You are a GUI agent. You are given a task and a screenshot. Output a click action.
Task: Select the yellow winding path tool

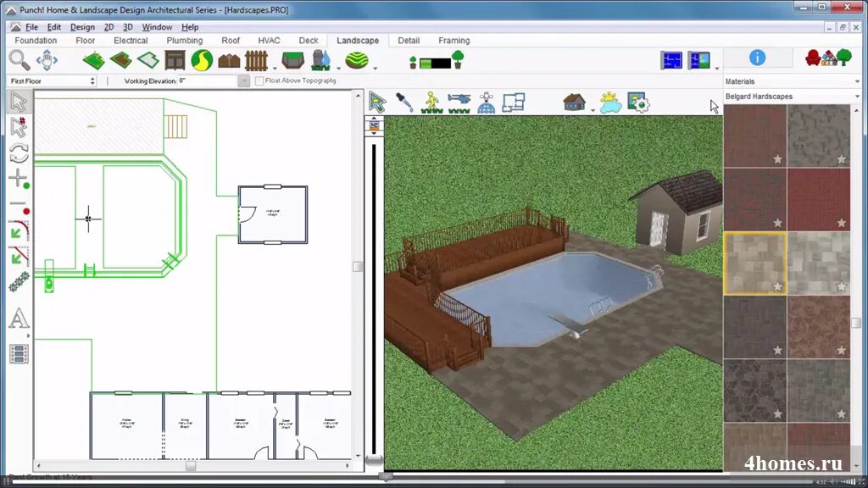[x=202, y=60]
